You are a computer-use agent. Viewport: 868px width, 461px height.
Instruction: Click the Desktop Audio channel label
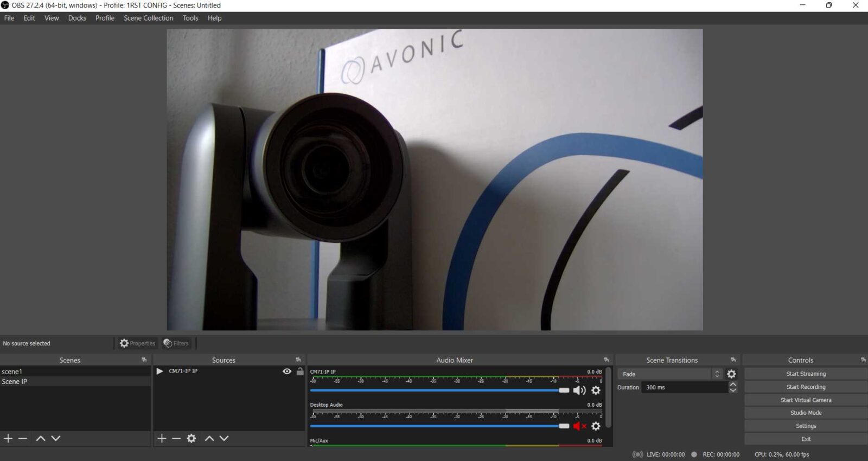(x=326, y=405)
